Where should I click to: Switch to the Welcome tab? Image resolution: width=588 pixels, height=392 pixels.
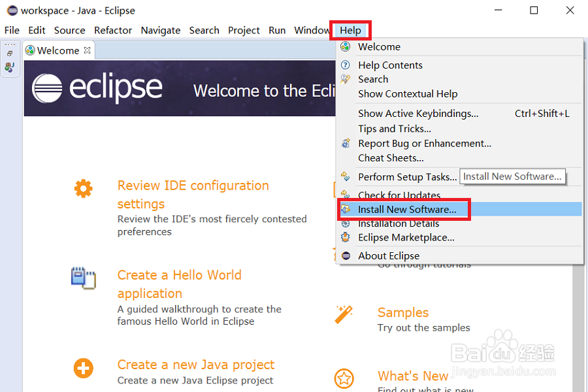click(x=57, y=50)
